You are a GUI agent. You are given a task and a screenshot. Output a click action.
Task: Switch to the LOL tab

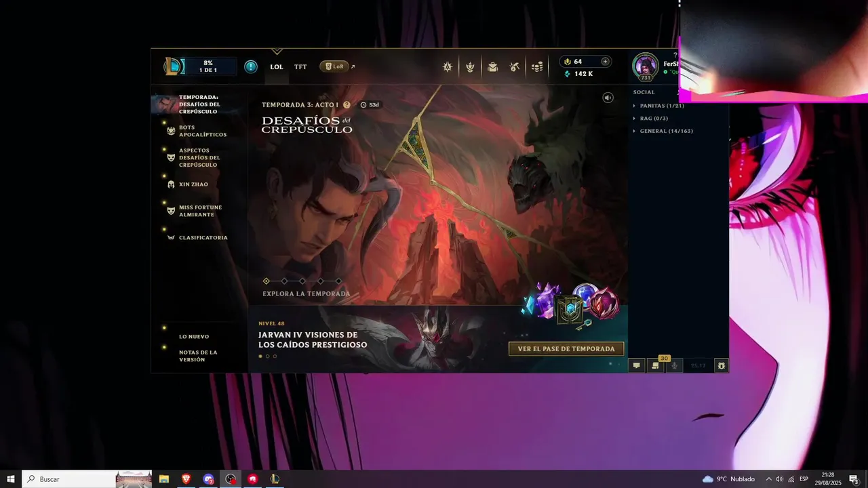277,66
